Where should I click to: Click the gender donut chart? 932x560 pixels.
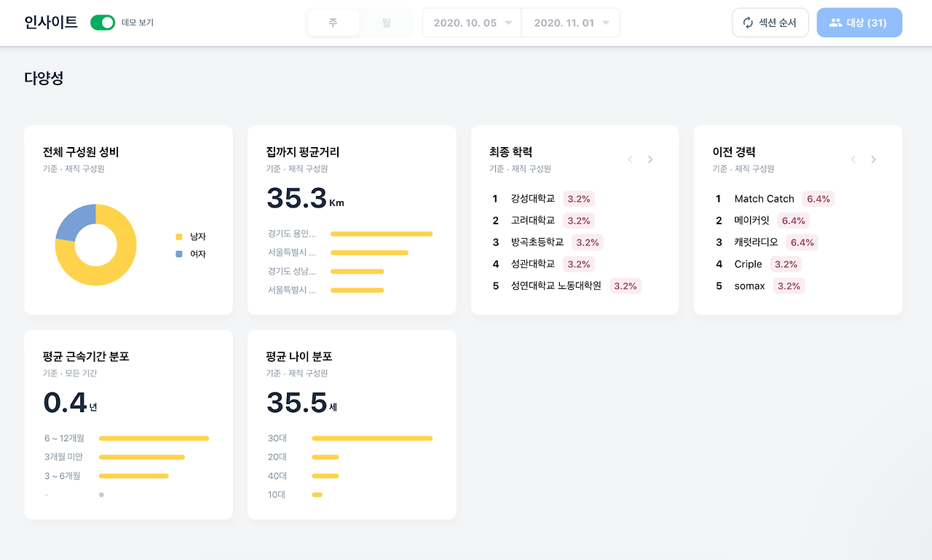coord(96,245)
